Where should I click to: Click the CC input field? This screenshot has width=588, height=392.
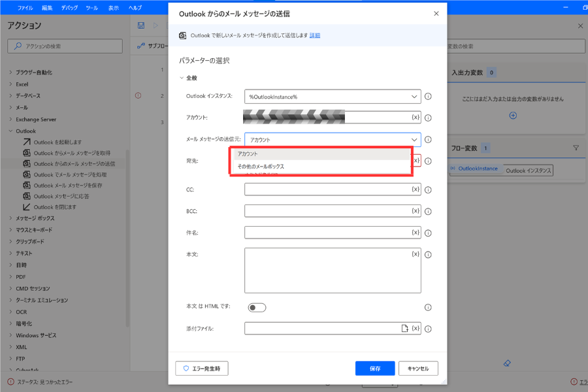[333, 189]
